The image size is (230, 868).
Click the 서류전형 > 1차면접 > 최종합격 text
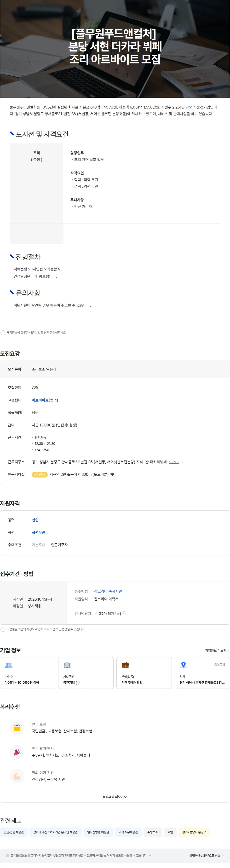[x=37, y=269]
